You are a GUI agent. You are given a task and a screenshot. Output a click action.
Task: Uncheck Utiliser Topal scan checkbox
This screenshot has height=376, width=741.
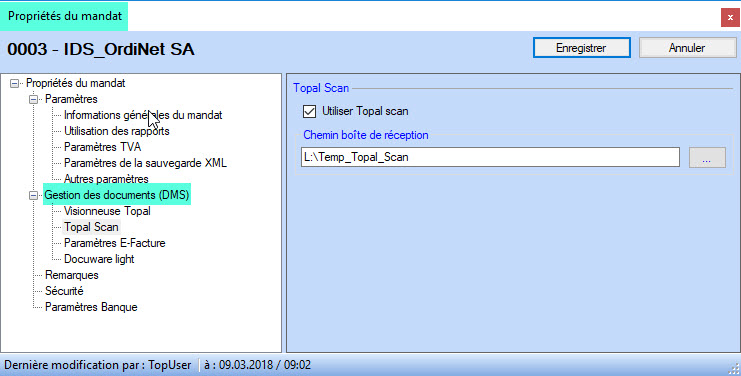[310, 111]
